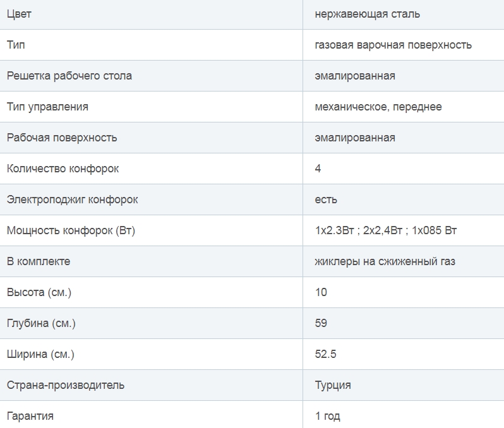This screenshot has height=428, width=504.
Task: Click the "Рабочая поверхность" label
Action: (62, 138)
